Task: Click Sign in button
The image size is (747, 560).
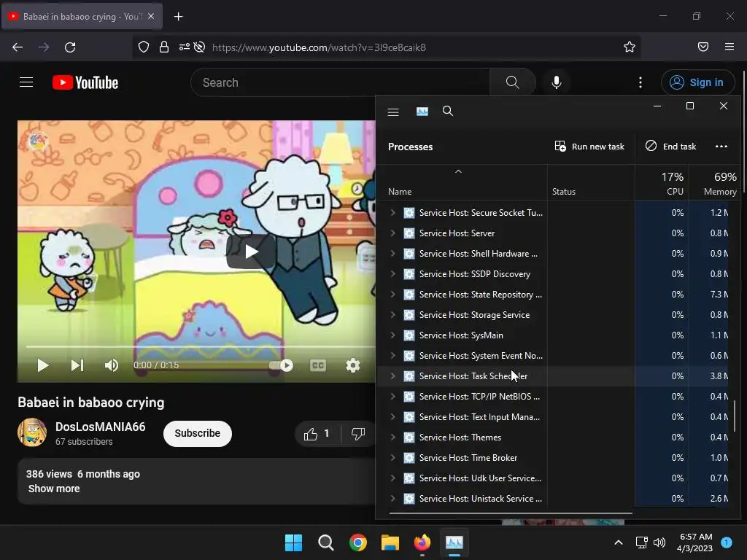Action: point(697,82)
